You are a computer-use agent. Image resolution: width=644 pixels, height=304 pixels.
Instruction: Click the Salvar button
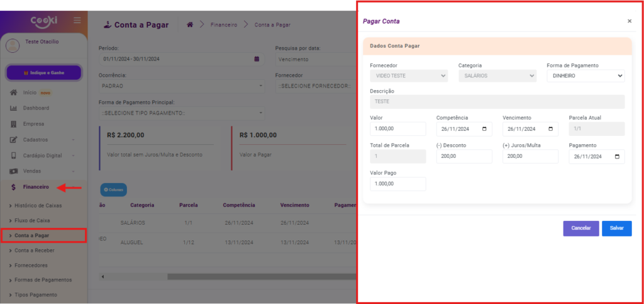616,228
